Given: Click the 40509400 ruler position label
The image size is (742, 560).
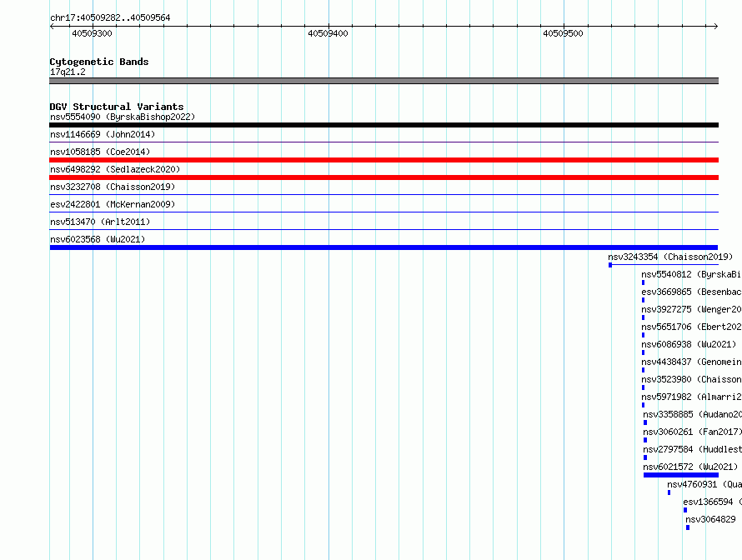Looking at the screenshot, I should (328, 33).
